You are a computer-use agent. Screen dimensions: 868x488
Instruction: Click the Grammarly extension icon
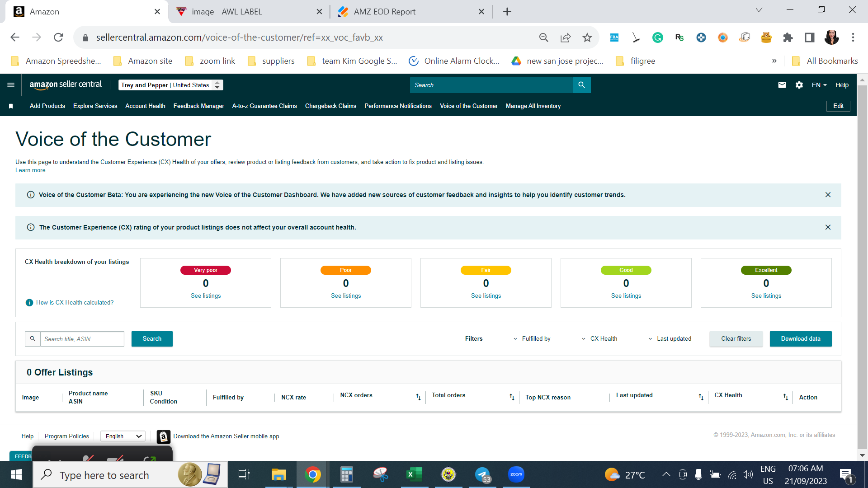[x=657, y=38]
